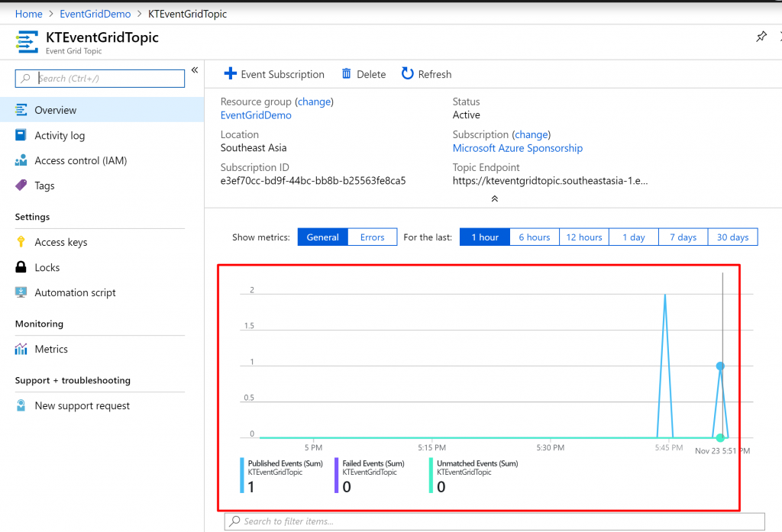Go to Home breadcrumb
The image size is (782, 532).
[29, 14]
